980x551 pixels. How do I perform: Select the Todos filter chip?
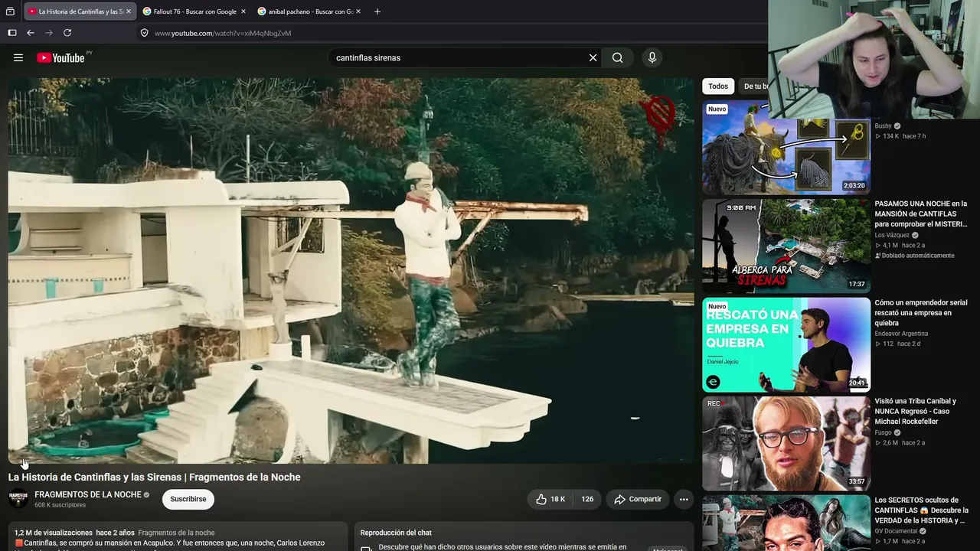click(718, 86)
